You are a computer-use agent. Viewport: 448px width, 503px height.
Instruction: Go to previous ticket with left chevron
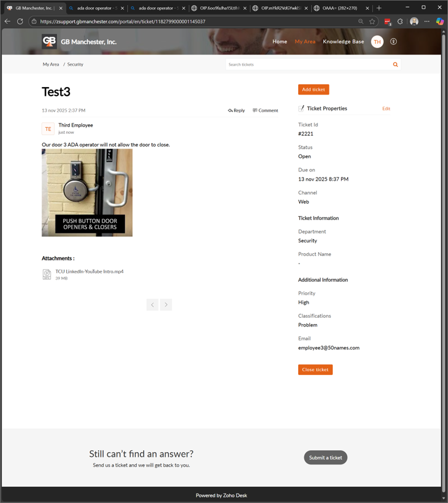[x=152, y=305]
